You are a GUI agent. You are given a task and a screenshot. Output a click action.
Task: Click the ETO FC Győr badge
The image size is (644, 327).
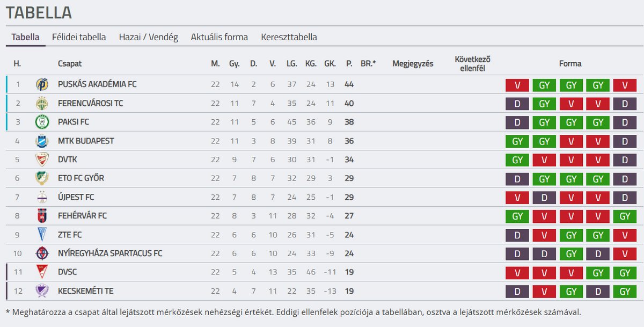(42, 178)
